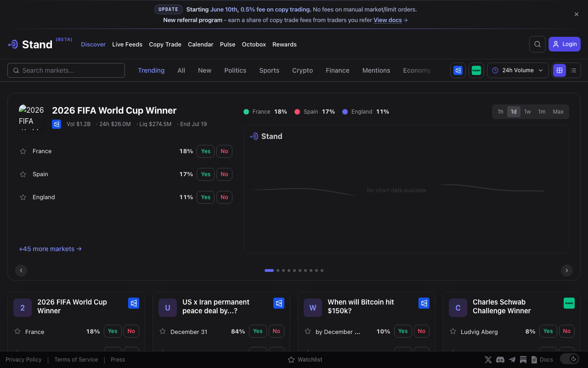The height and width of the screenshot is (368, 588).
Task: Star the by December Bitcoin market row
Action: point(308,331)
